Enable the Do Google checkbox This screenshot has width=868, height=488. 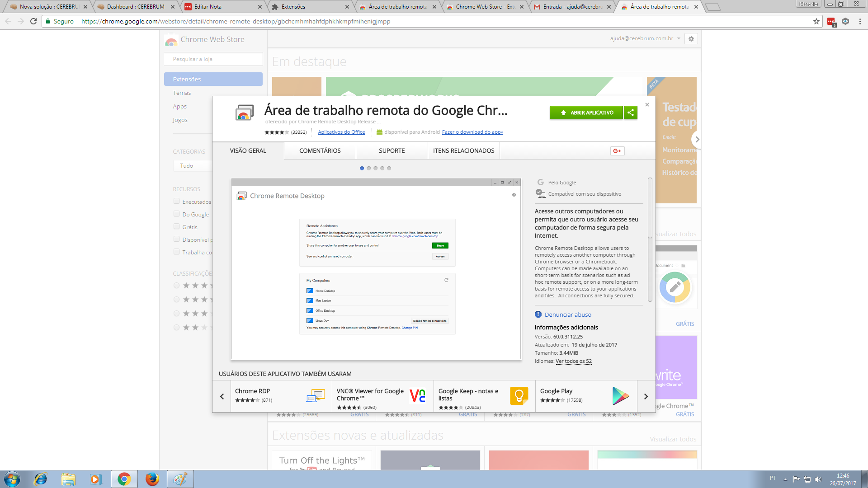tap(177, 214)
